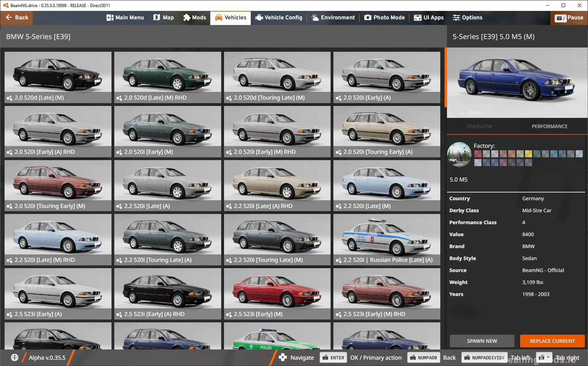Click the folded map icon
The width and height of the screenshot is (588, 366).
pyautogui.click(x=156, y=18)
